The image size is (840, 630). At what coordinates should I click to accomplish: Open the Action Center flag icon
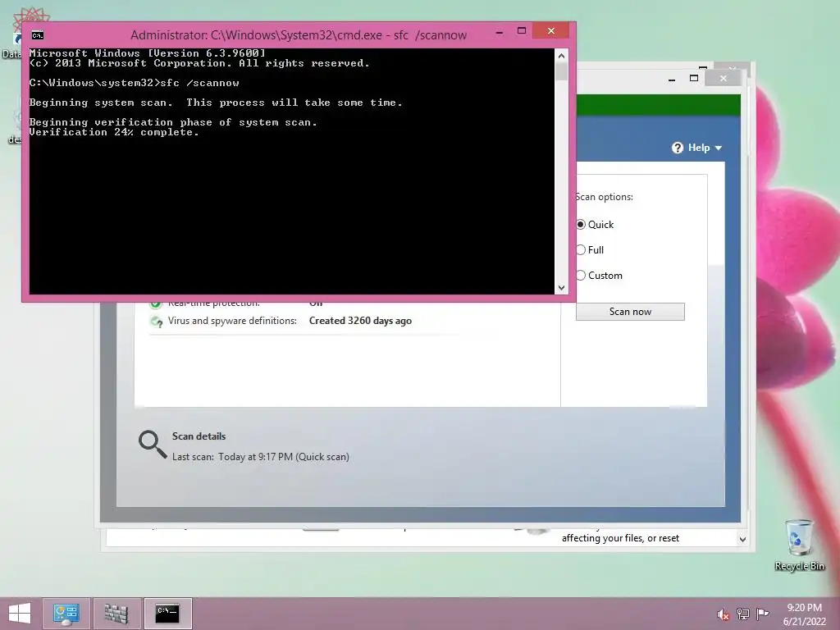point(763,614)
